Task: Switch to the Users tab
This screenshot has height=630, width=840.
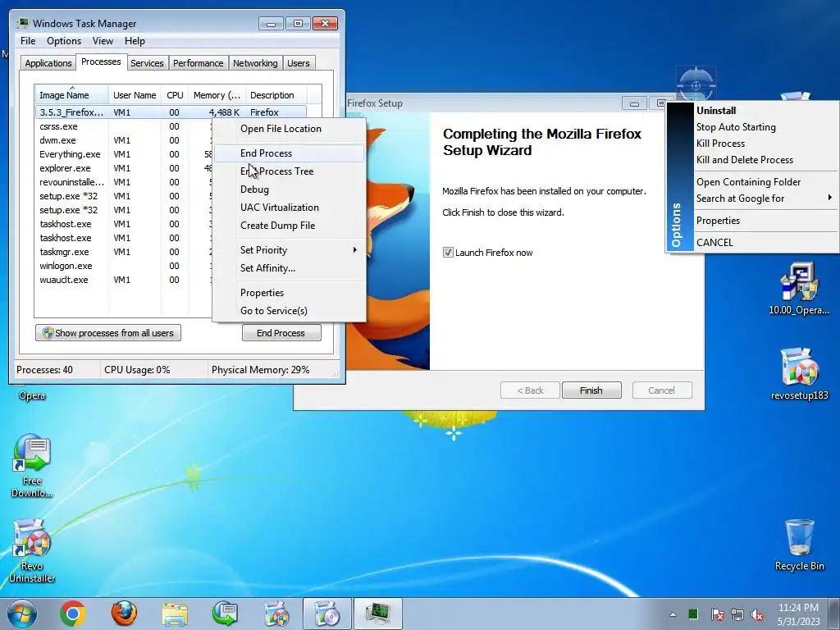Action: [x=299, y=63]
